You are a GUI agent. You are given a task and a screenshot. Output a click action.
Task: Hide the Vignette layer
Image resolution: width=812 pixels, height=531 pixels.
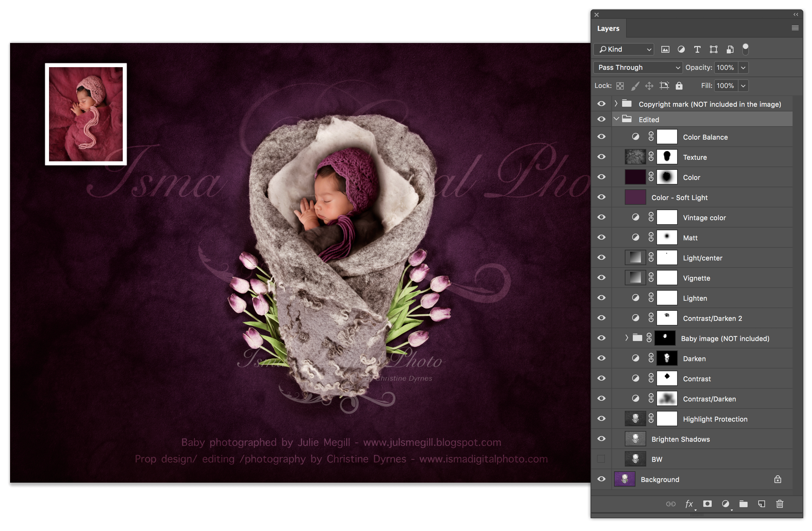[602, 278]
